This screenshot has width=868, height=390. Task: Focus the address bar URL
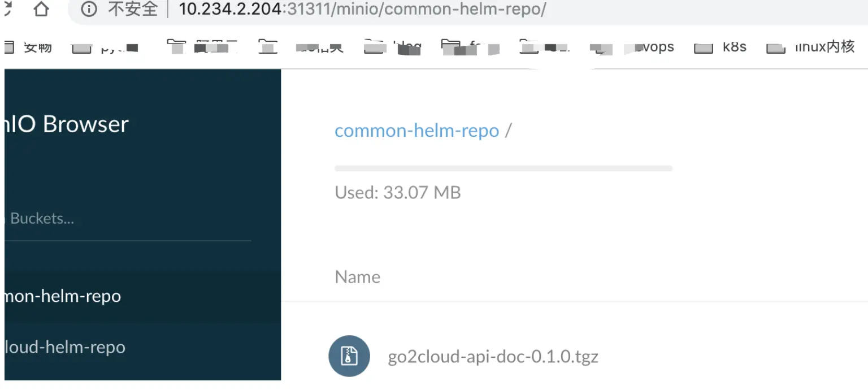click(362, 9)
